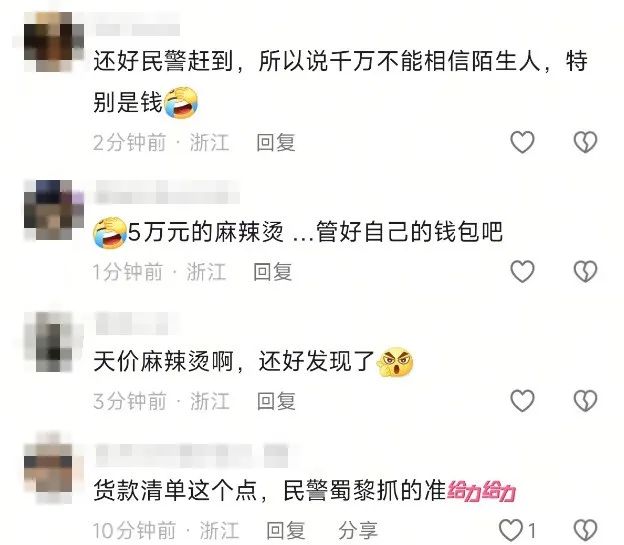Open avatar of the first commenter
The height and width of the screenshot is (545, 624).
click(x=54, y=42)
